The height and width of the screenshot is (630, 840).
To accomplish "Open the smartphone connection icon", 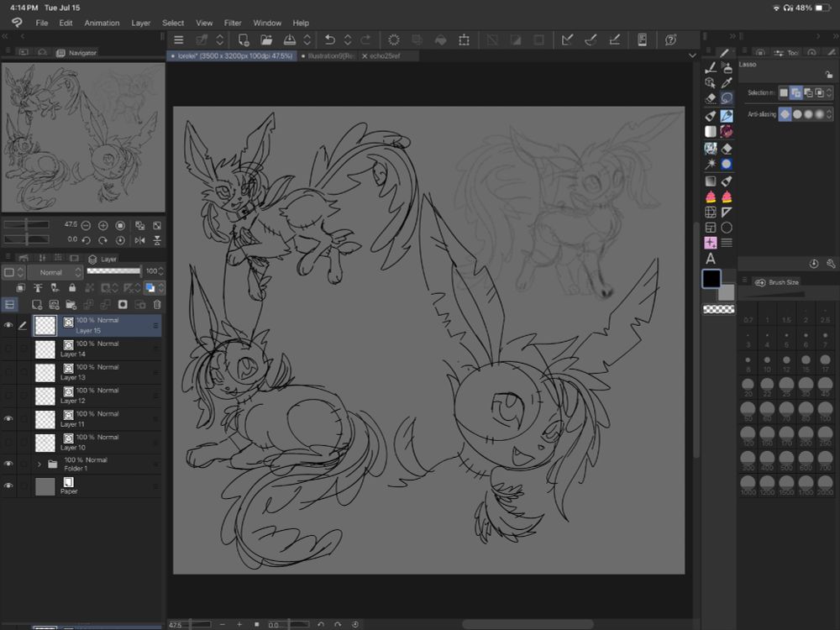I will (642, 39).
